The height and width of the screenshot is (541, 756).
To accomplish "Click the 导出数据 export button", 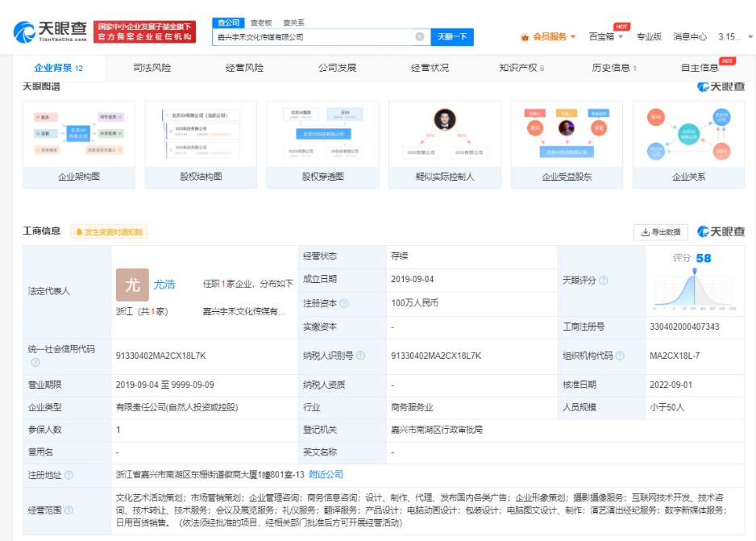I will [x=661, y=232].
